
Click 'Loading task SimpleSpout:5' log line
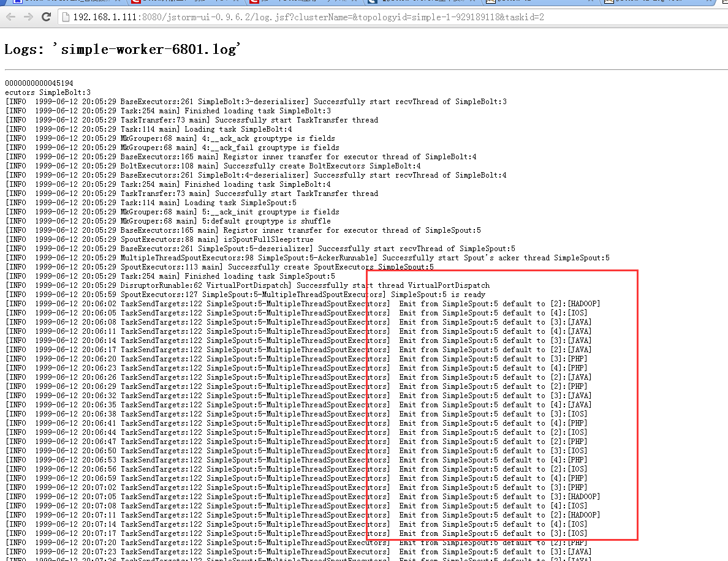tap(151, 203)
